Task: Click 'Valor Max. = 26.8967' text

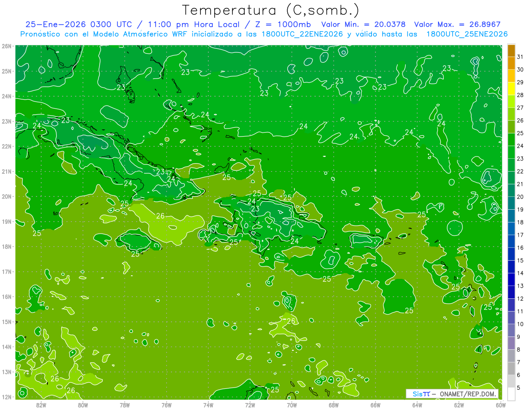Action: point(458,24)
